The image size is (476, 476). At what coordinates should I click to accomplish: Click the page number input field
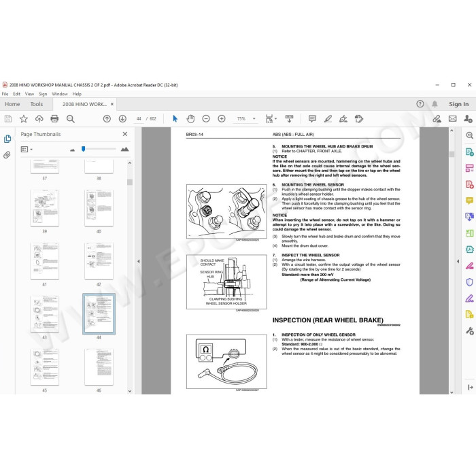click(x=139, y=119)
